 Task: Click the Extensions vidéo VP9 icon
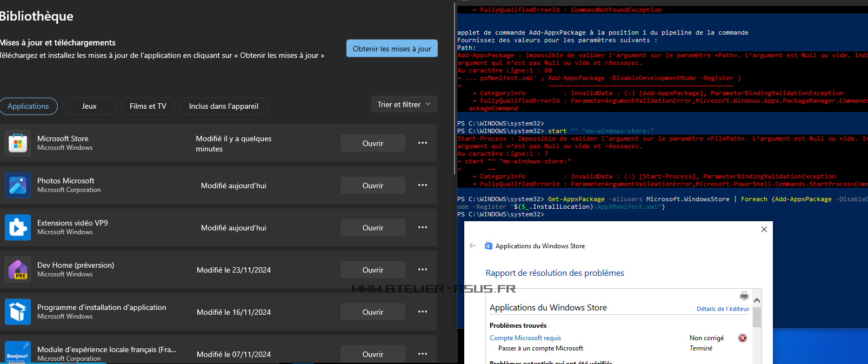point(18,228)
